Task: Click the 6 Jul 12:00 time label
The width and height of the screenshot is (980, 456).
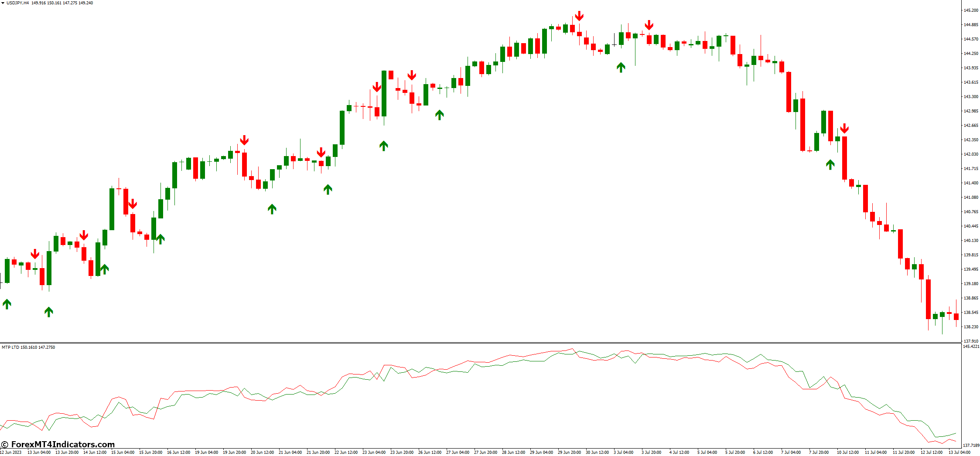Action: [x=763, y=452]
